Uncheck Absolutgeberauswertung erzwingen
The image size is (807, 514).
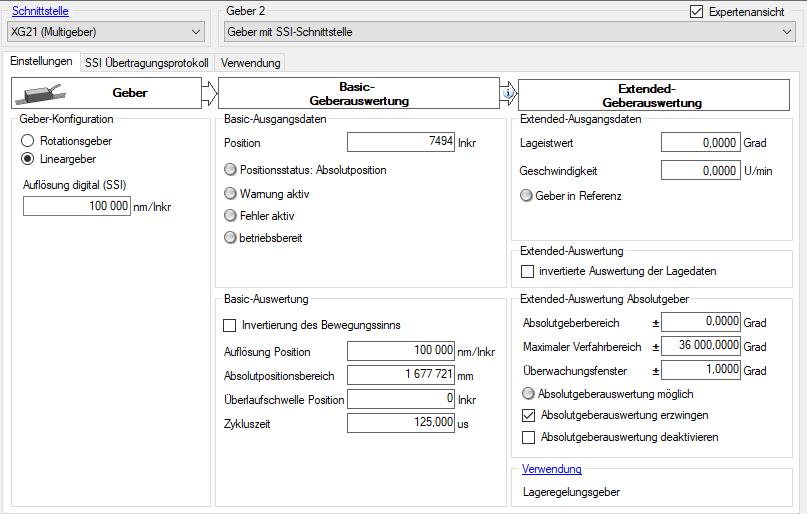529,415
